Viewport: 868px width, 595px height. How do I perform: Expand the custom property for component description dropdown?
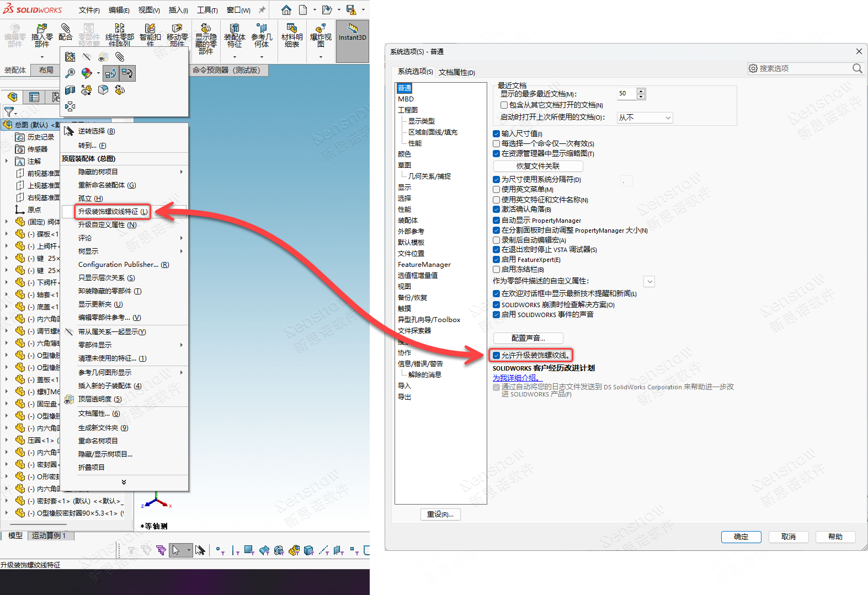coord(649,281)
